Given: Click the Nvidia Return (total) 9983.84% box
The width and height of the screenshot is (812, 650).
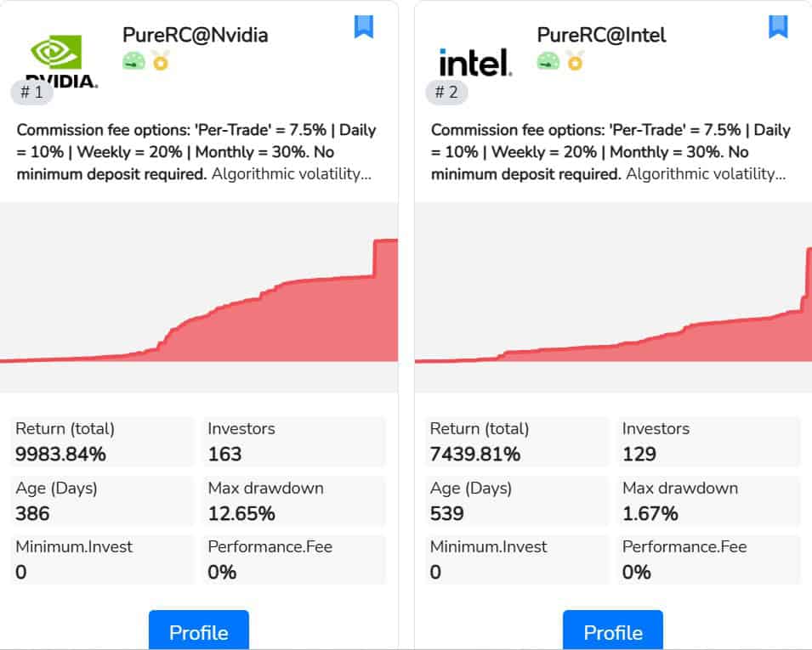Looking at the screenshot, I should [103, 442].
